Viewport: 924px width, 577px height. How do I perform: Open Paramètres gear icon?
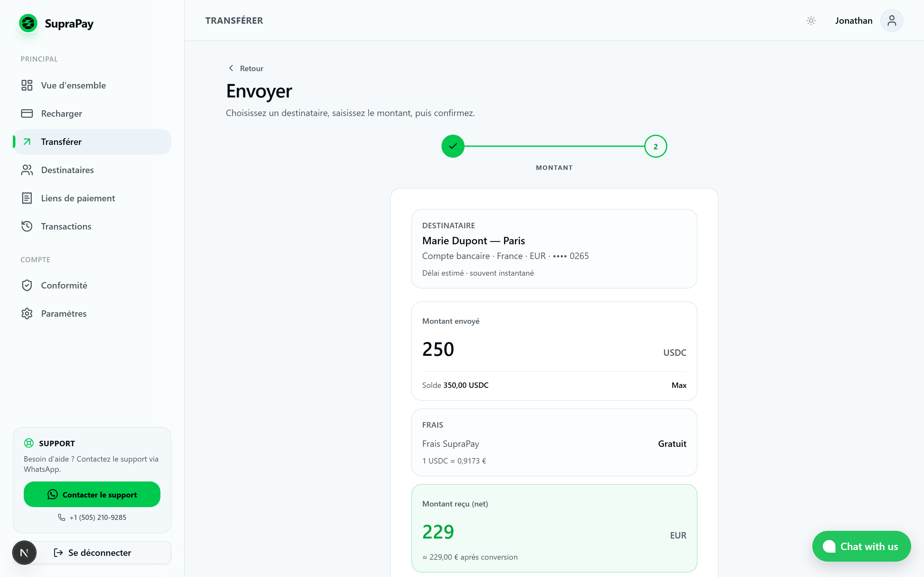(x=27, y=313)
